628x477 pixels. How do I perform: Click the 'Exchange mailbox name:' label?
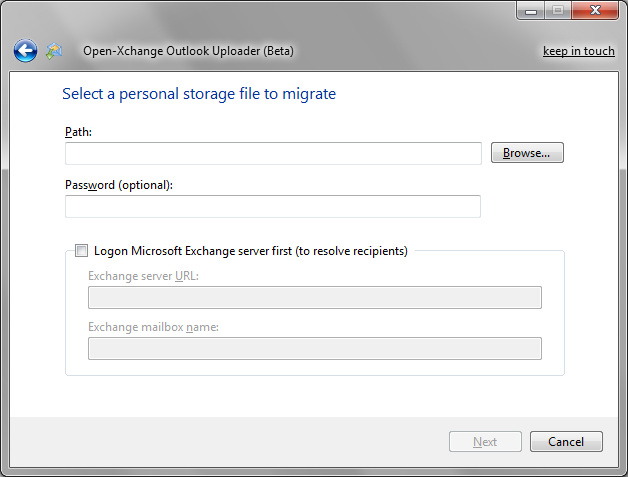(x=153, y=327)
